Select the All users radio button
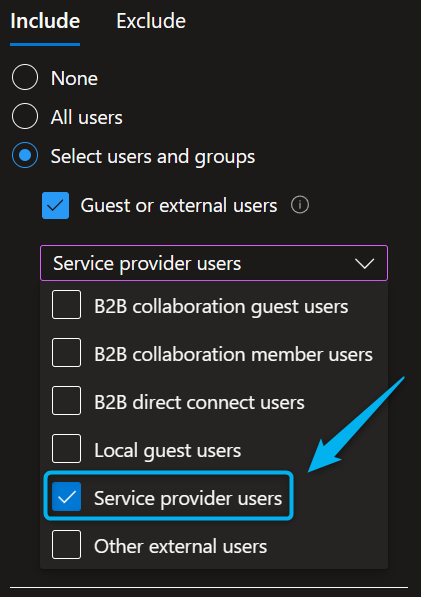The width and height of the screenshot is (421, 597). 25,116
